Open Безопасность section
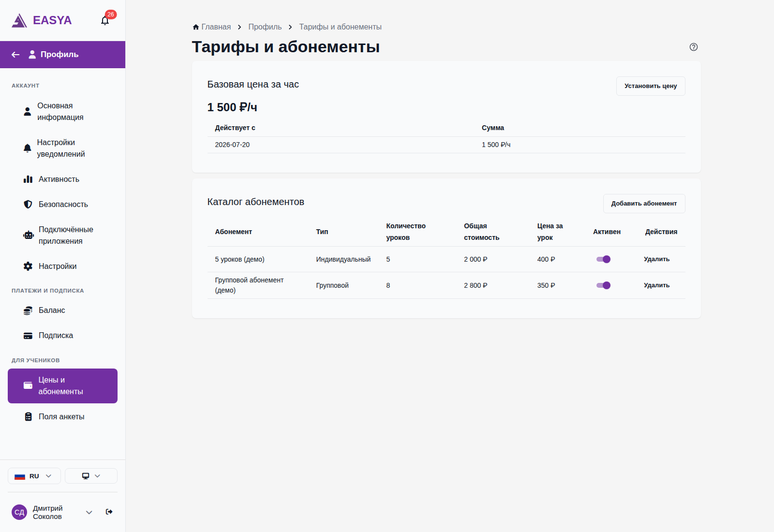 click(x=63, y=205)
